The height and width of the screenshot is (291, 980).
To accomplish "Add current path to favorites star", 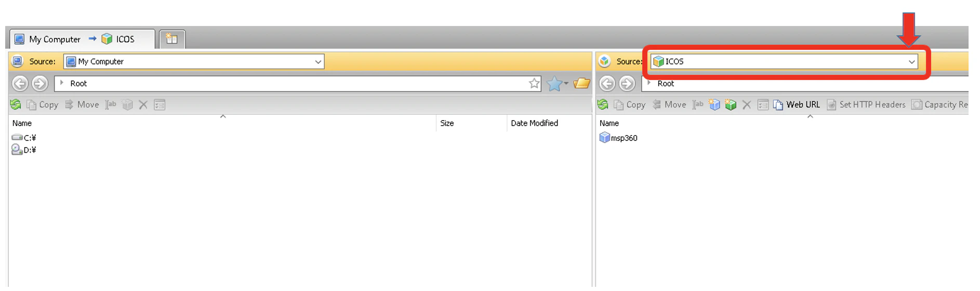I will (534, 83).
